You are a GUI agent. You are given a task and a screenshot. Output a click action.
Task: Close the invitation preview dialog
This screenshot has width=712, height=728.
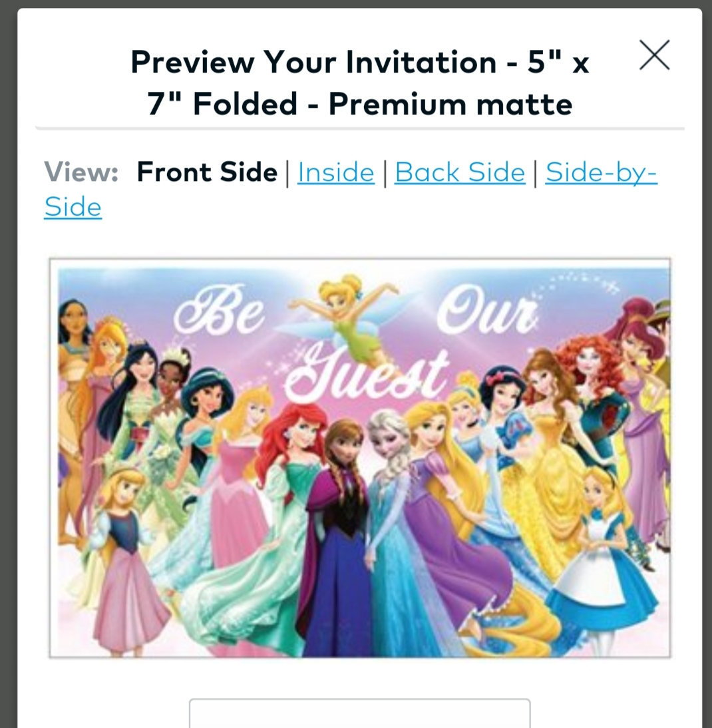coord(655,55)
